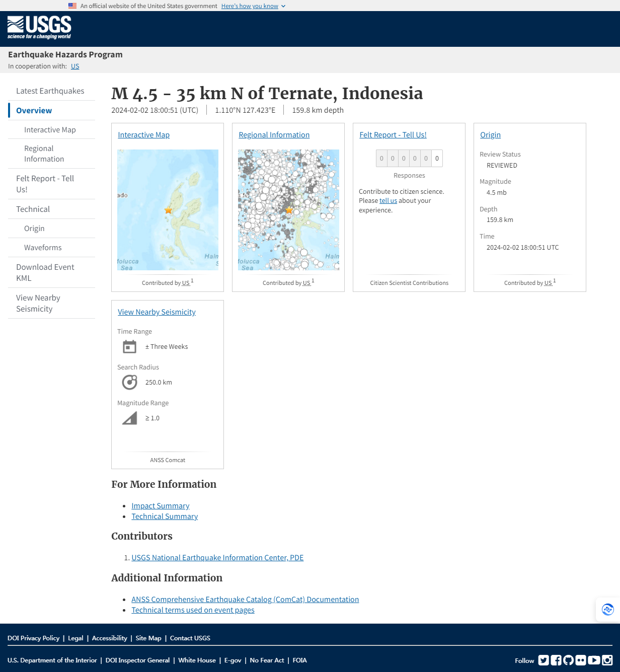Click the floating widget icon at right edge
This screenshot has height=672, width=620.
pos(608,610)
